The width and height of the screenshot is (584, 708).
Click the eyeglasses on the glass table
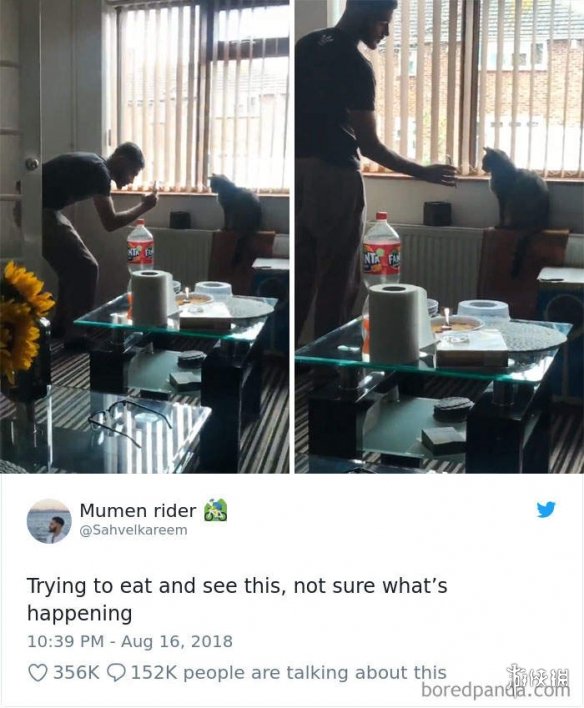coord(130,419)
